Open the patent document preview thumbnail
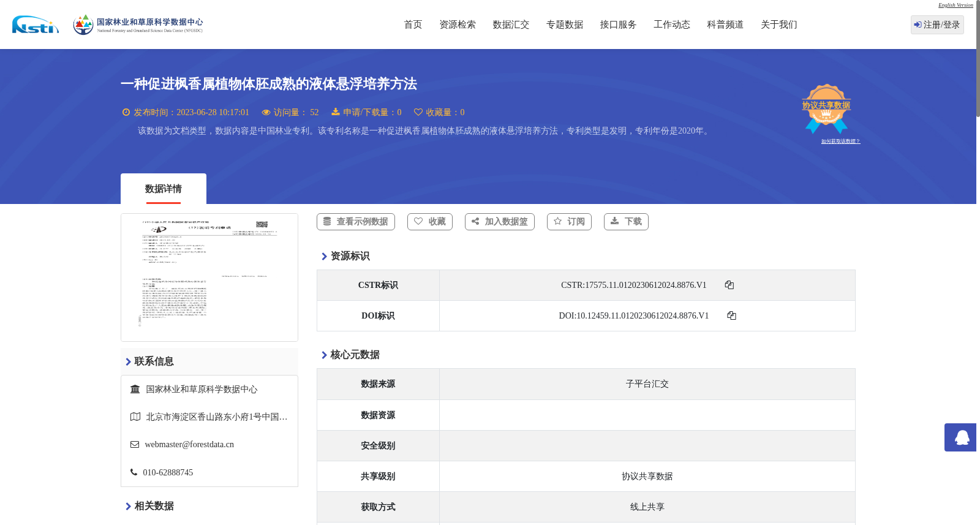980x525 pixels. pos(209,278)
